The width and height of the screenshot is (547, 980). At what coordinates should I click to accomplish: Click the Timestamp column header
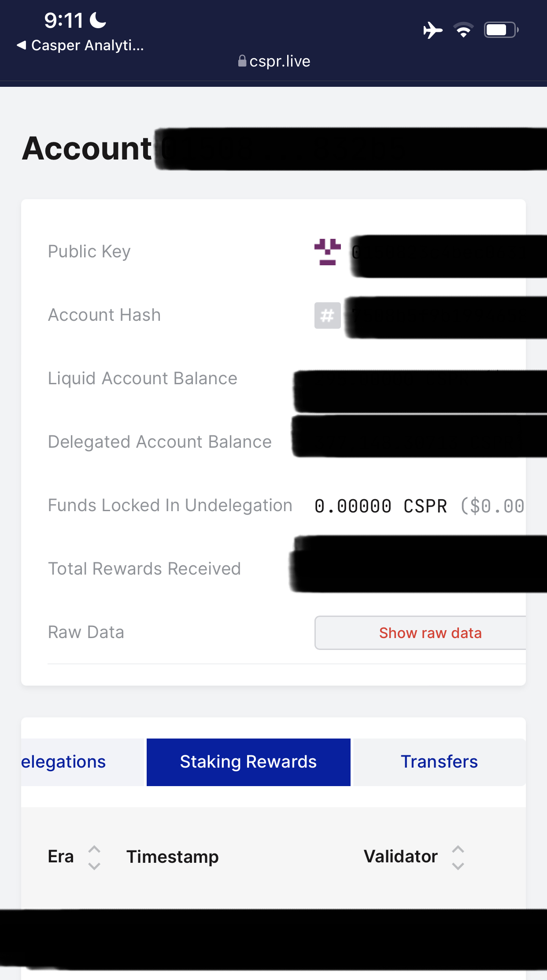point(173,857)
